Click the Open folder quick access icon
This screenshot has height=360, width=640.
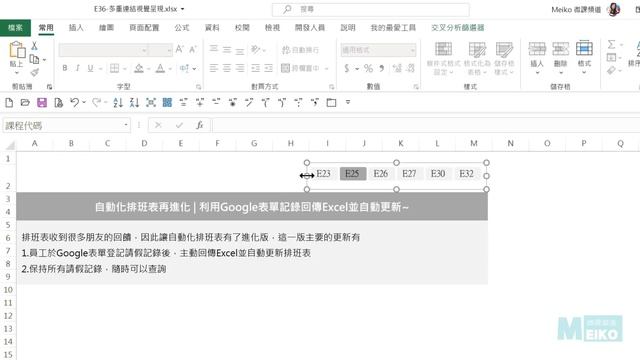coord(25,103)
